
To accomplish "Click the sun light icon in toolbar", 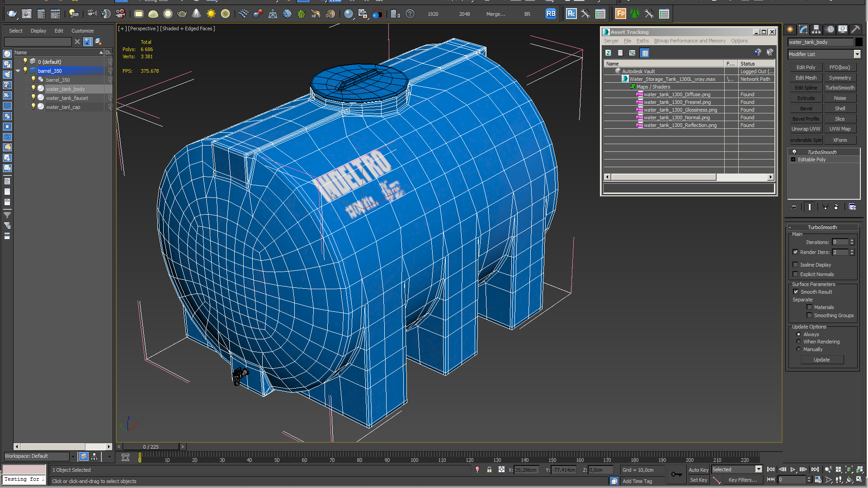I will pos(211,14).
